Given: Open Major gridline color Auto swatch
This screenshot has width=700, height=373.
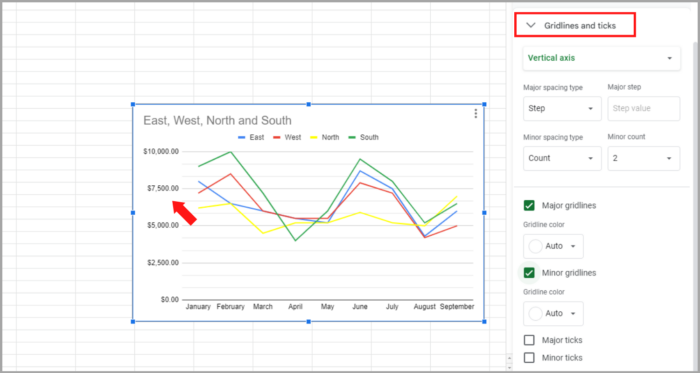Looking at the screenshot, I should (553, 246).
